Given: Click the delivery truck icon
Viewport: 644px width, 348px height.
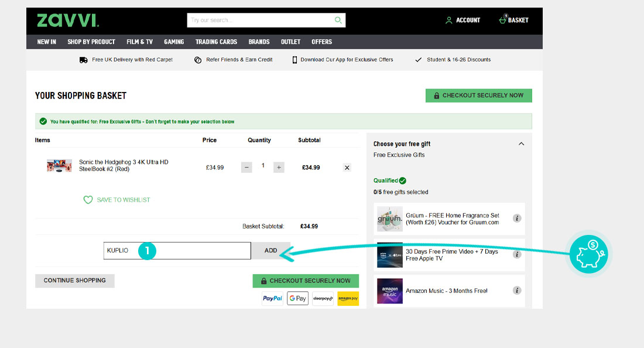Looking at the screenshot, I should tap(83, 60).
